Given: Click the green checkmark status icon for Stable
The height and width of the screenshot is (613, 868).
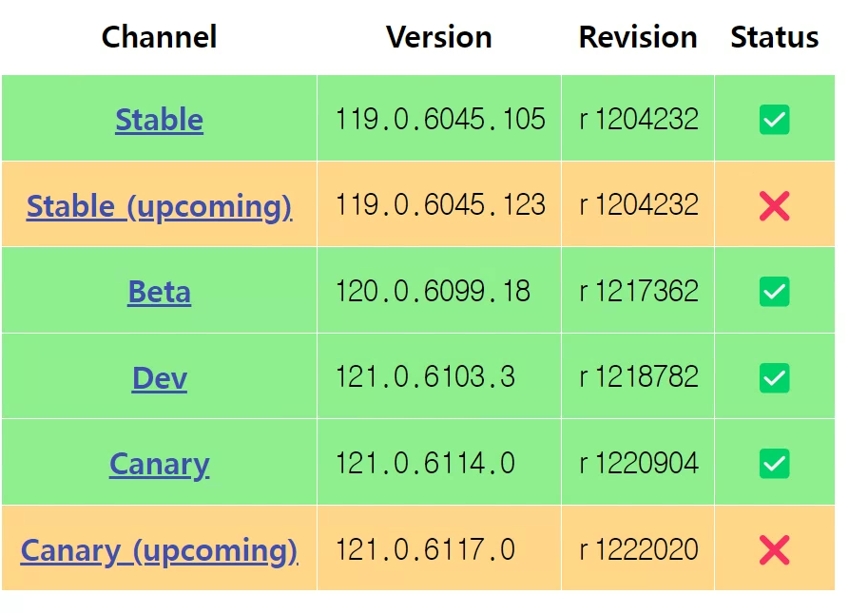Looking at the screenshot, I should 775,119.
